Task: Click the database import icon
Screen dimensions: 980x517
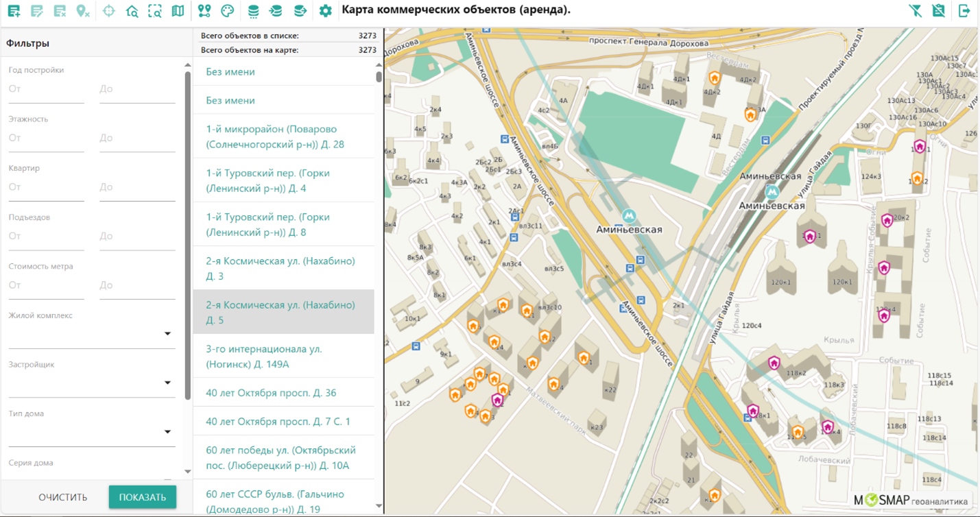Action: 276,11
